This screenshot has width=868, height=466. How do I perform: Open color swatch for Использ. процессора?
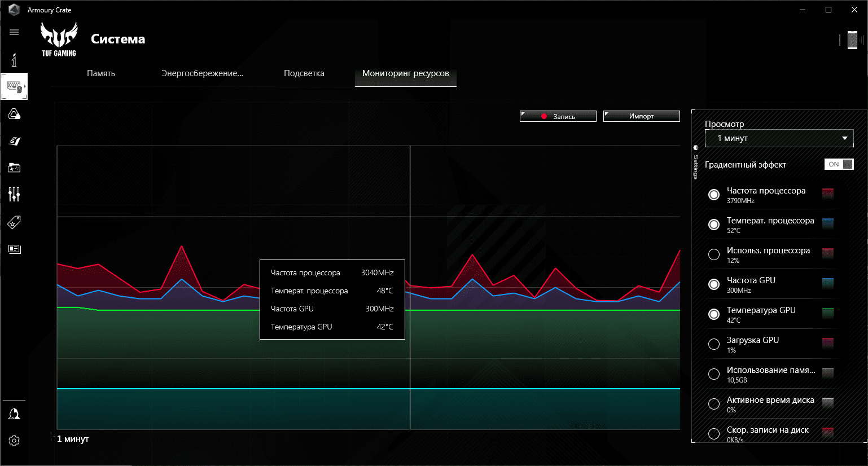[x=828, y=253]
